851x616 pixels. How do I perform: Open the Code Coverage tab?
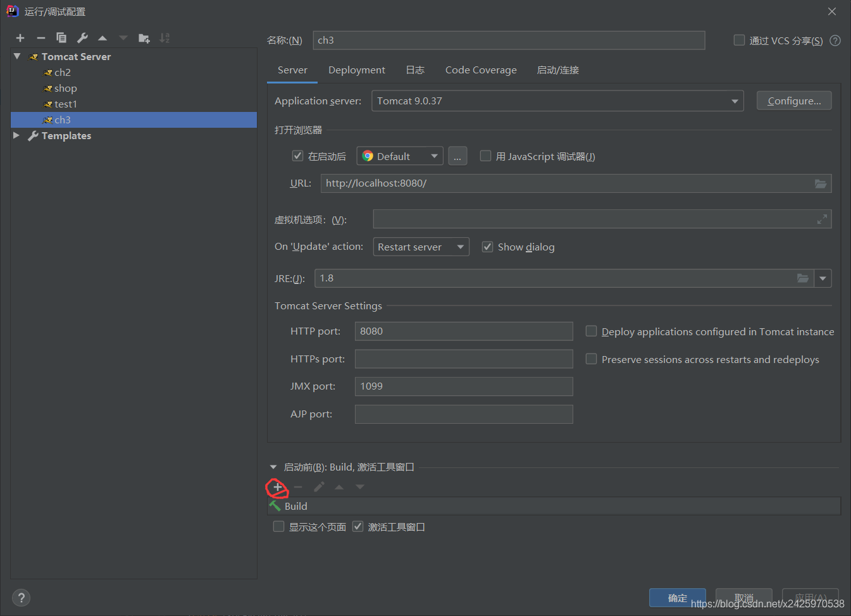click(x=481, y=70)
